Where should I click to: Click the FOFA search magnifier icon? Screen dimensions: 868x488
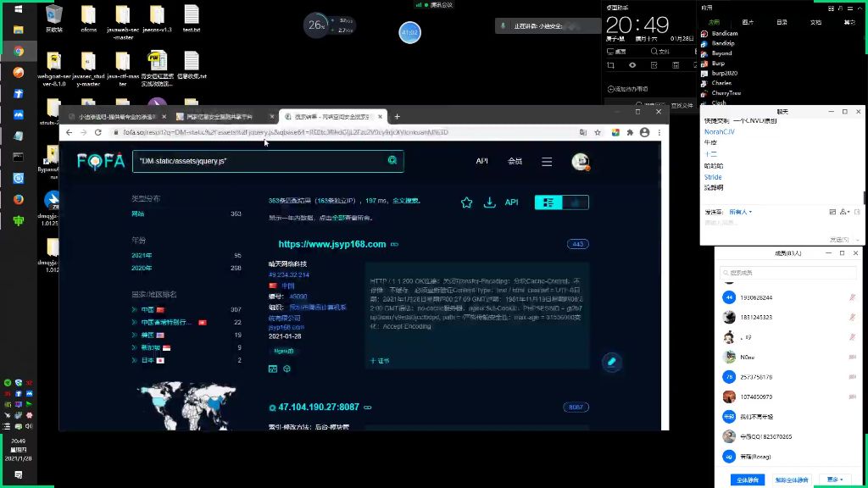click(392, 160)
